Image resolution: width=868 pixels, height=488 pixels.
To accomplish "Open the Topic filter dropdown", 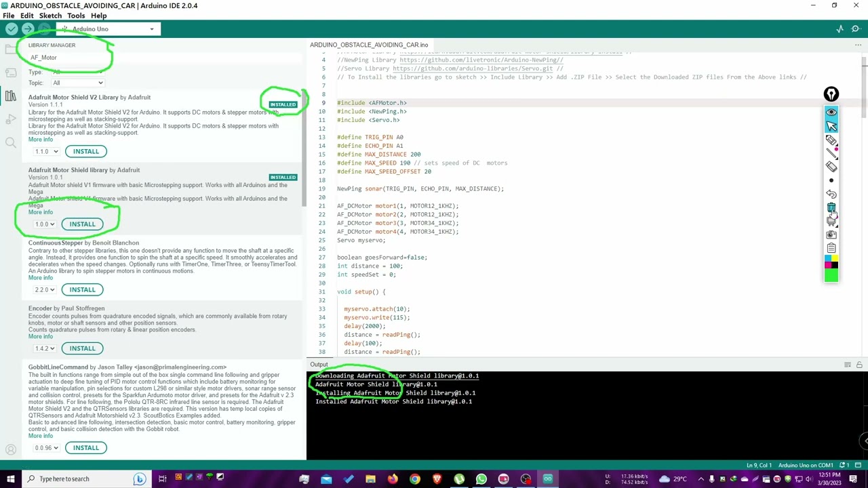I will point(78,83).
